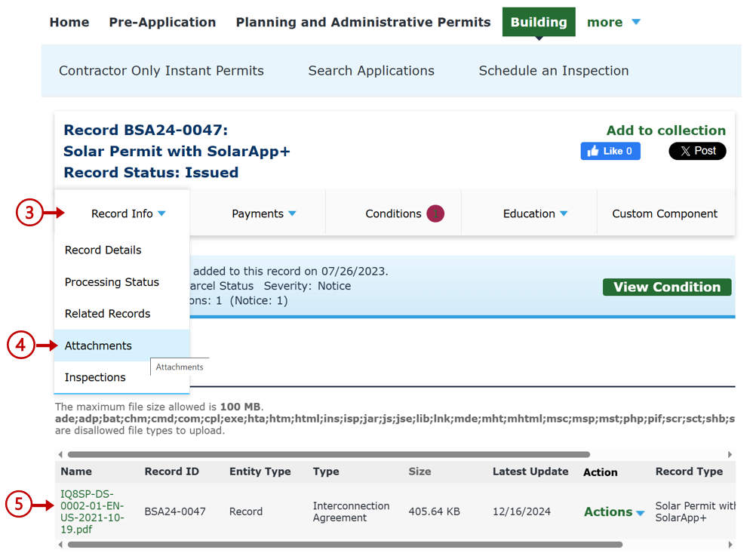Expand the Payments dropdown
This screenshot has height=559, width=756.
click(263, 213)
